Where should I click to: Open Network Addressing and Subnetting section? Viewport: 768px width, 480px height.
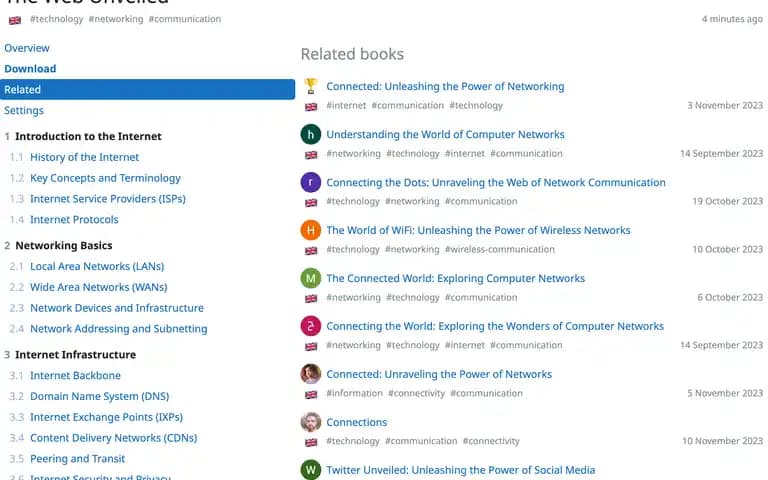click(119, 329)
